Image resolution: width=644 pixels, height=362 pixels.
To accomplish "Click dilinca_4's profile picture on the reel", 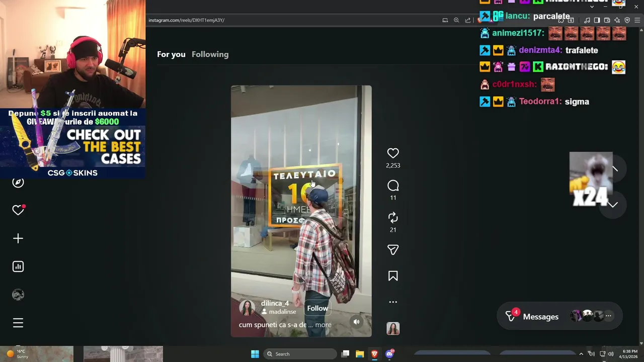I will 247,308.
